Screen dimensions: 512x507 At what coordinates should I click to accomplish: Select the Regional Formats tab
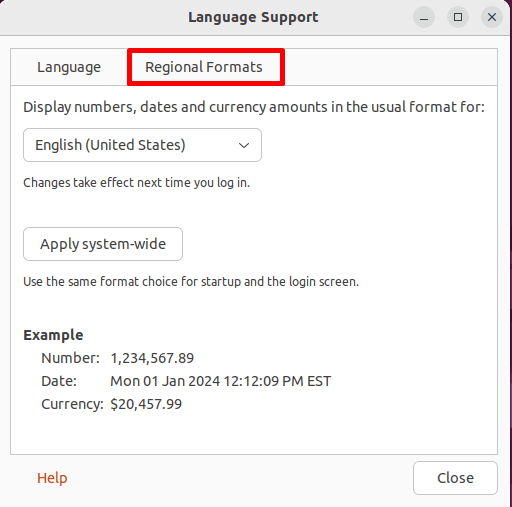[x=204, y=67]
